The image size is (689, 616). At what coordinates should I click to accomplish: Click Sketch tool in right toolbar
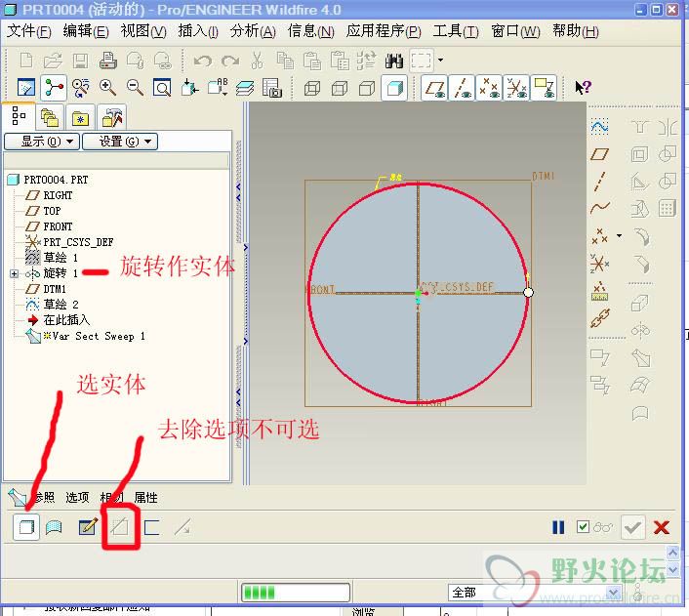pos(600,127)
